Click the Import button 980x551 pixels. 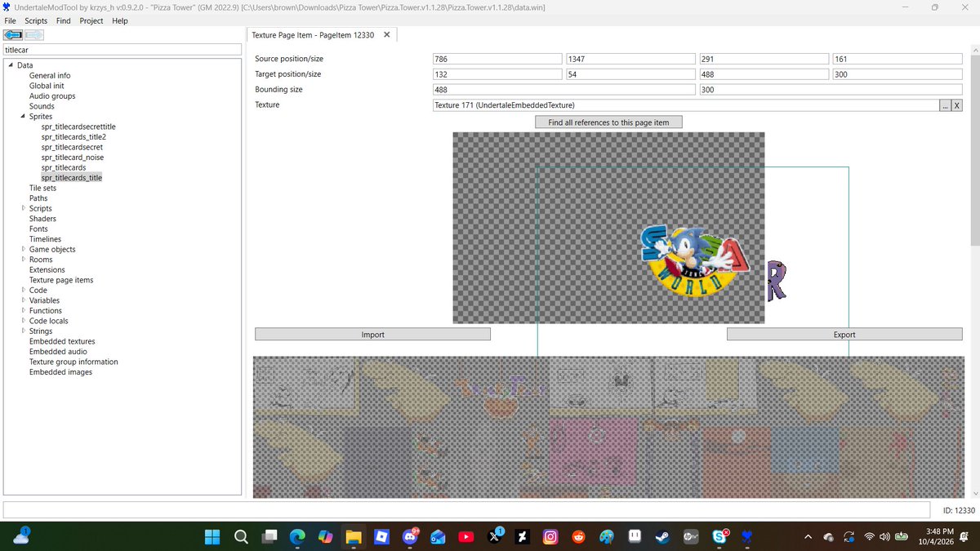[372, 335]
